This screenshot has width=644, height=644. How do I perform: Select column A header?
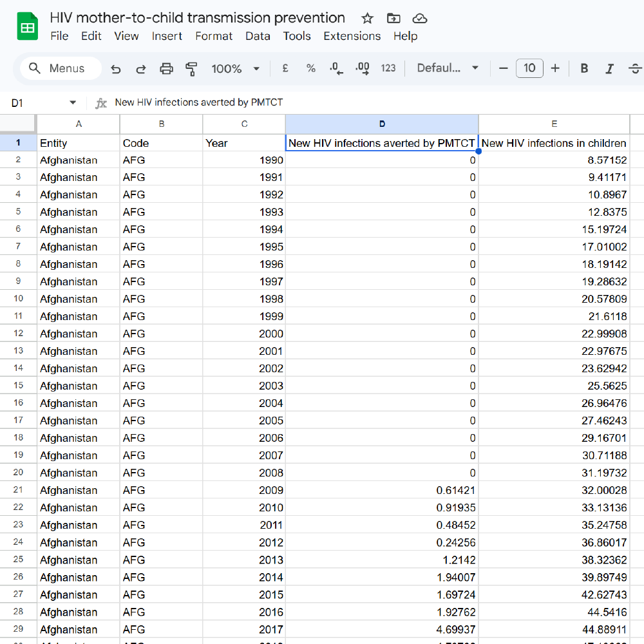tap(79, 124)
